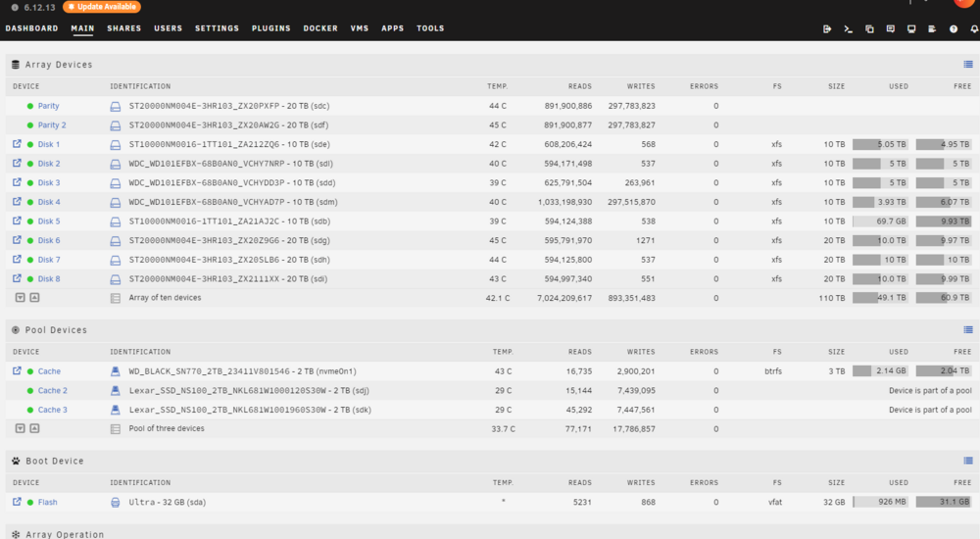980x539 pixels.
Task: Toggle Boot Device view with list icon
Action: tap(968, 461)
